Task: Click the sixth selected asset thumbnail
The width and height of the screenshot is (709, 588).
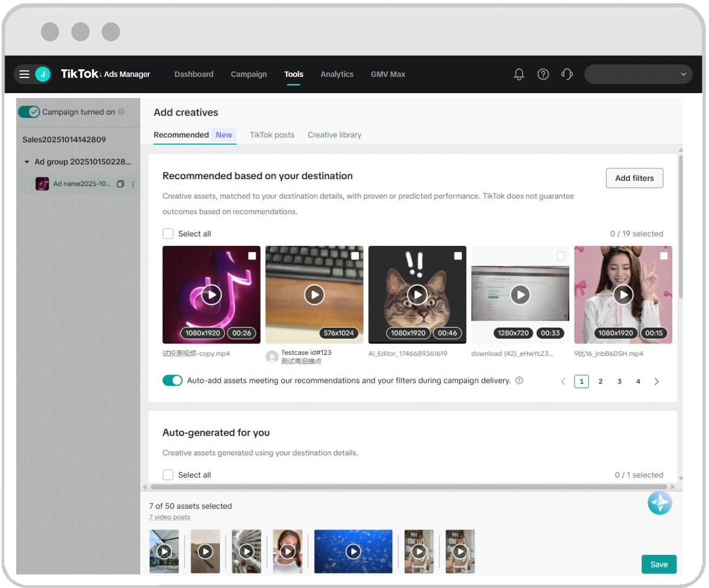Action: click(x=419, y=551)
